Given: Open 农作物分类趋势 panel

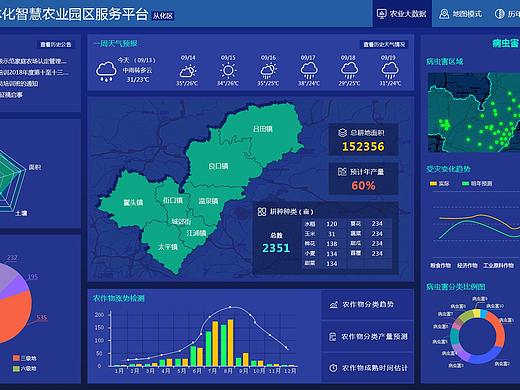Looking at the screenshot, I should (367, 304).
